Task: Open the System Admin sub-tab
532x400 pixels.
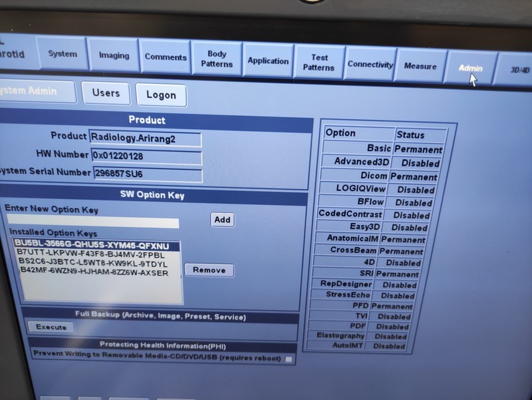Action: (x=36, y=91)
